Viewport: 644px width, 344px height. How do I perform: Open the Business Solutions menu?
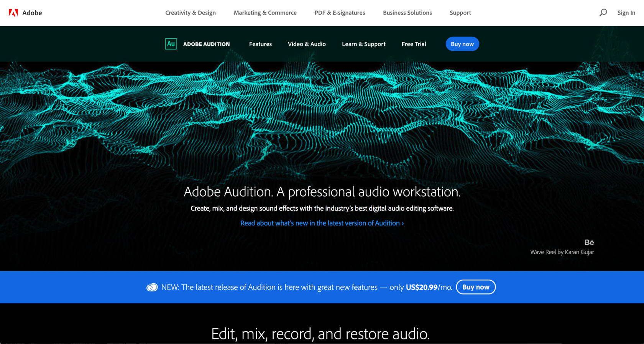(x=407, y=13)
